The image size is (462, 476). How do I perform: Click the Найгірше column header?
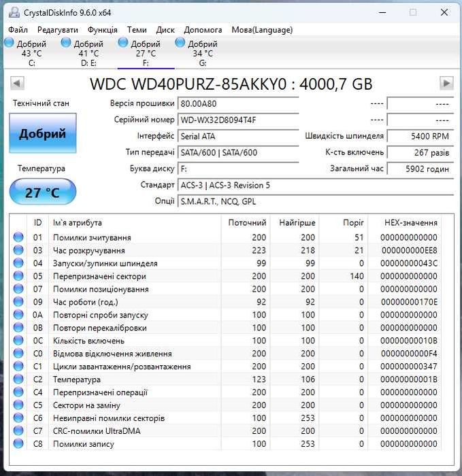click(x=295, y=222)
